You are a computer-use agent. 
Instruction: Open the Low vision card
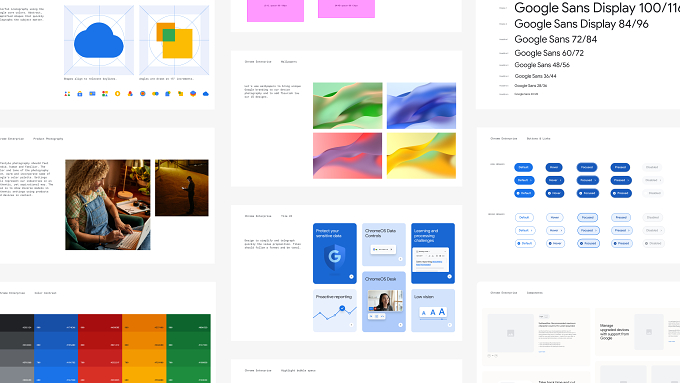point(433,311)
